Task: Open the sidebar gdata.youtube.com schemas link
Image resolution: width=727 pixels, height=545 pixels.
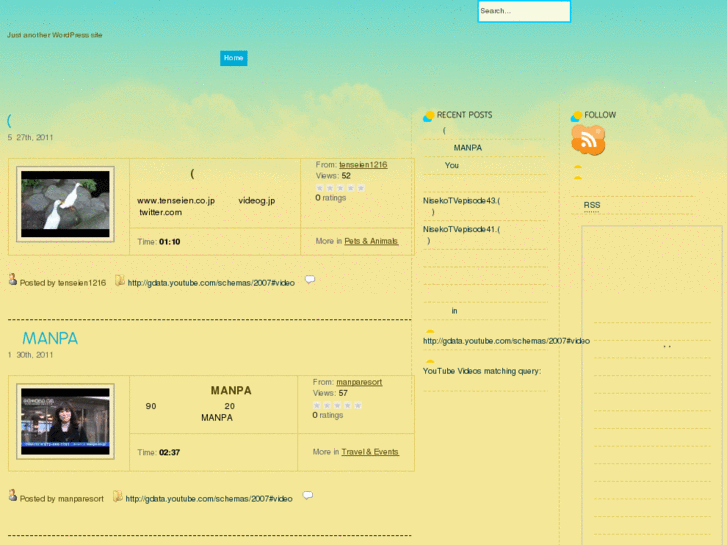Action: (x=506, y=341)
